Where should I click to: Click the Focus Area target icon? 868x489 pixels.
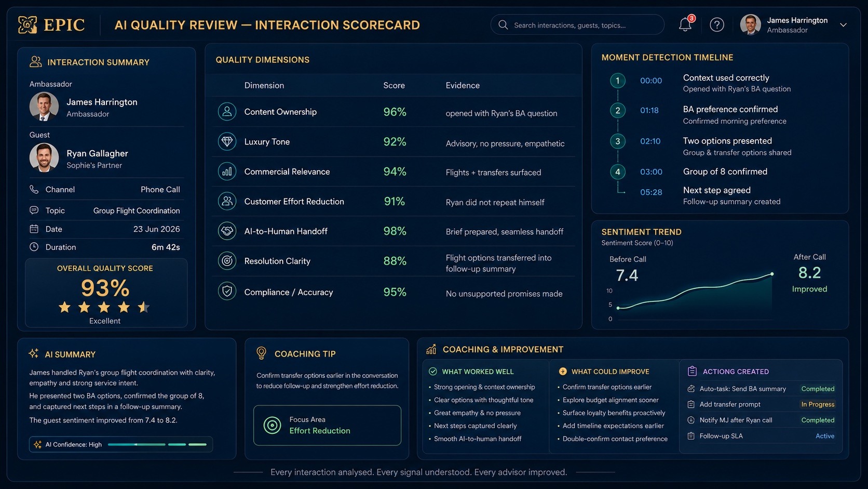pyautogui.click(x=272, y=425)
